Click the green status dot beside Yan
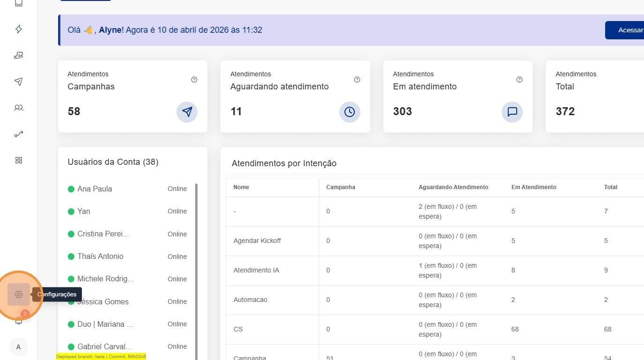Image resolution: width=644 pixels, height=360 pixels. coord(71,212)
